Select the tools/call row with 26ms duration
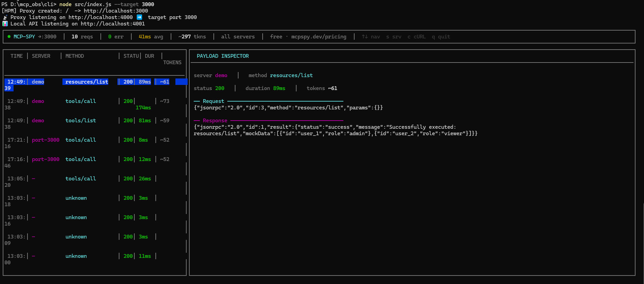The width and height of the screenshot is (644, 284). point(95,182)
